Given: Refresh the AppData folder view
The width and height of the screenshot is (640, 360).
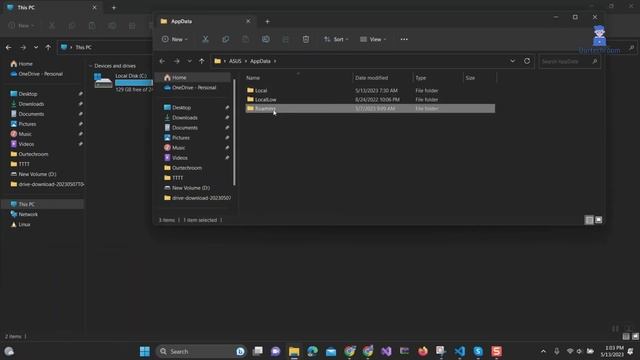Looking at the screenshot, I should (527, 61).
